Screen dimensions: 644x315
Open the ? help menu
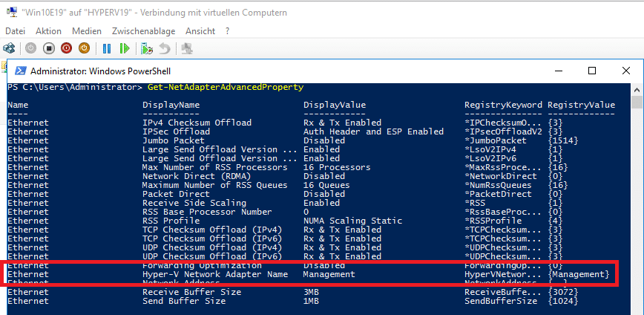pos(227,31)
